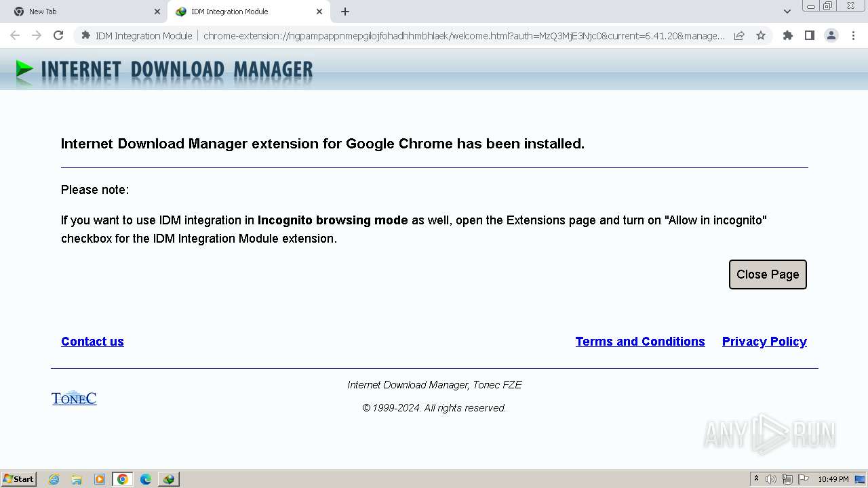Click the show desktop button
The width and height of the screenshot is (868, 488).
(x=861, y=479)
